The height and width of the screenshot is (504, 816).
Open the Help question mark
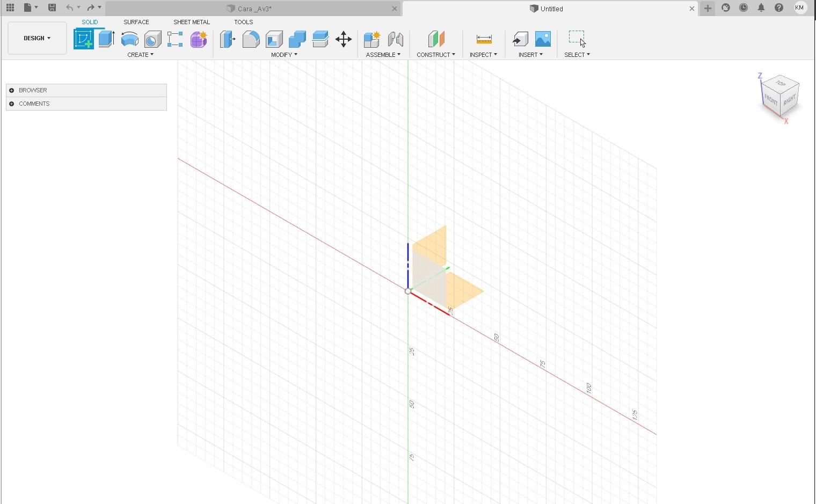[x=779, y=8]
